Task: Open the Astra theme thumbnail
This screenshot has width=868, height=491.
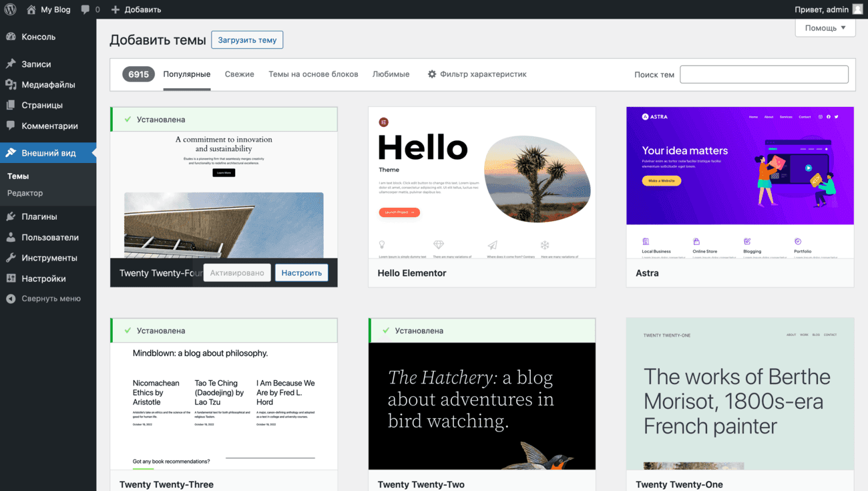Action: pos(740,182)
